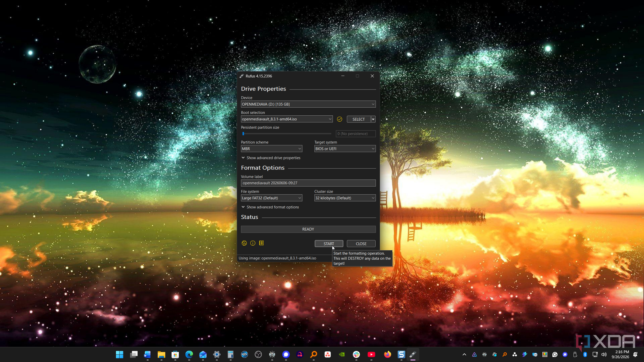Open the NVIDIA app on the taskbar

coord(342,354)
